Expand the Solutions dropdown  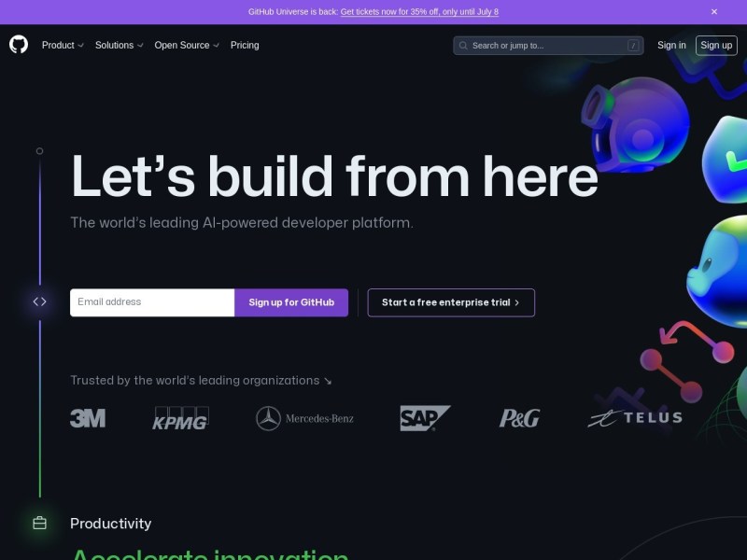point(120,45)
